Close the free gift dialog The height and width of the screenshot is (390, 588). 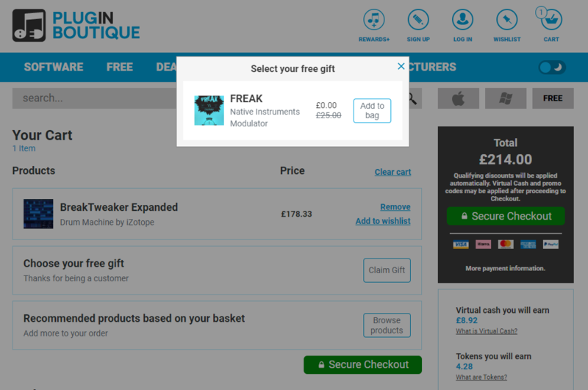tap(401, 66)
